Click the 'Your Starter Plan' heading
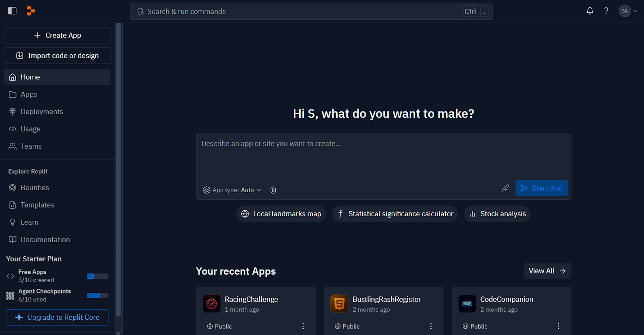The image size is (644, 335). (x=34, y=259)
